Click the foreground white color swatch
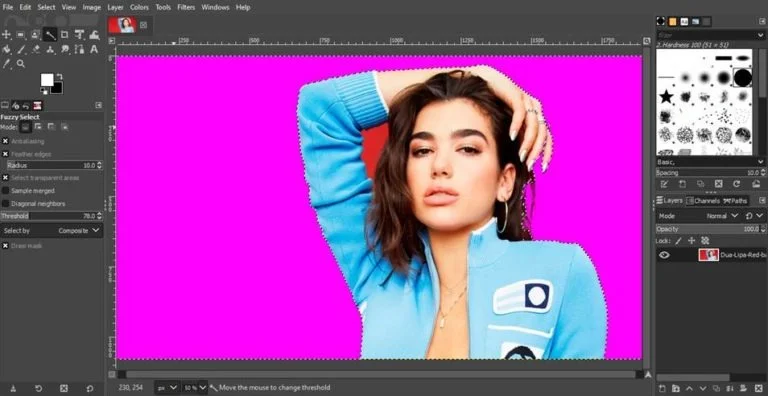The width and height of the screenshot is (768, 396). tap(47, 79)
